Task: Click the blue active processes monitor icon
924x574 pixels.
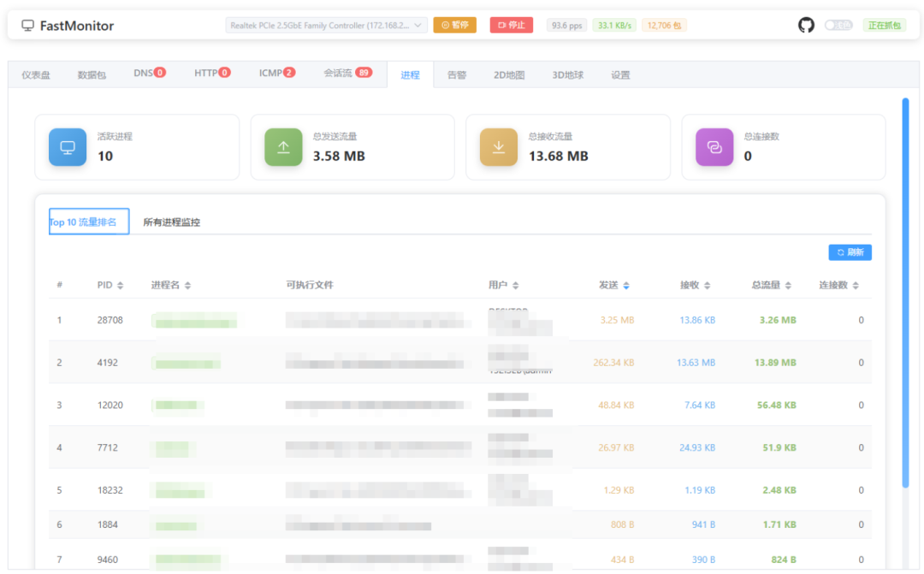Action: click(68, 147)
